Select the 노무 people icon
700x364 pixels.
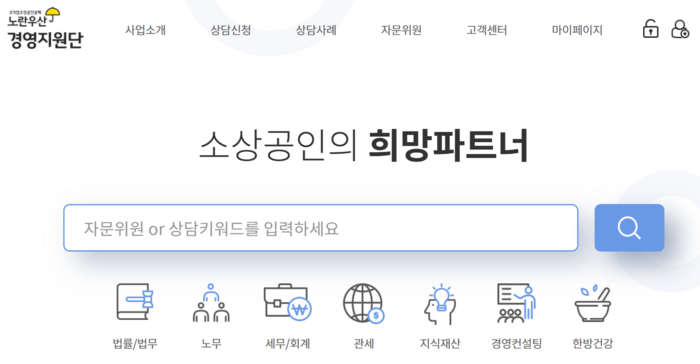click(x=211, y=303)
